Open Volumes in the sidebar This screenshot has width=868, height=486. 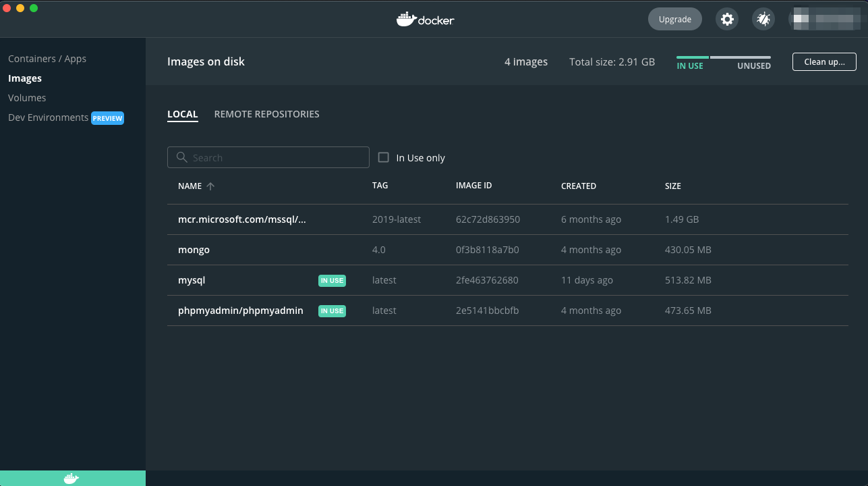coord(27,97)
